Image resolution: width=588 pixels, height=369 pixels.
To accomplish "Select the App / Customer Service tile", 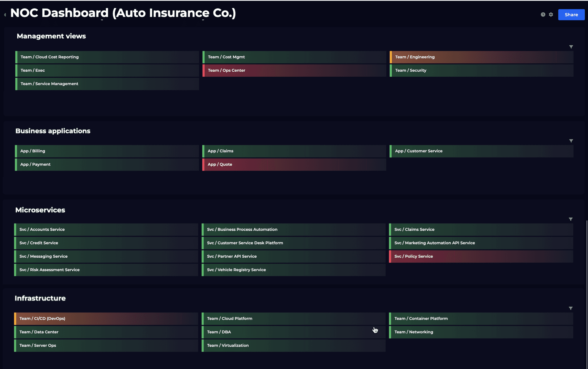I will [481, 151].
